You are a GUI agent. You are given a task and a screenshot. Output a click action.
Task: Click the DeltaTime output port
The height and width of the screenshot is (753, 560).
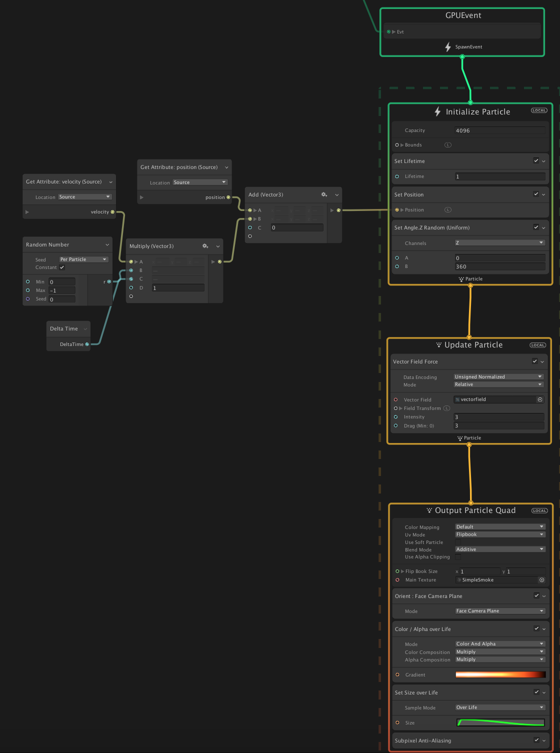[87, 344]
